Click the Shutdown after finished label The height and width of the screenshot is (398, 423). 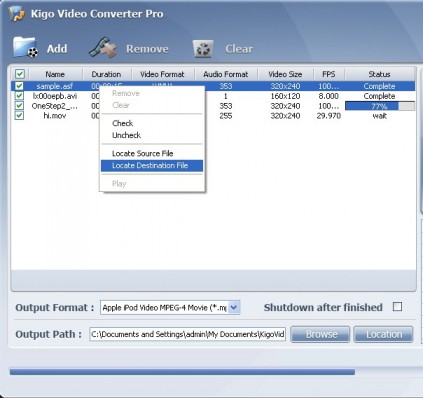click(323, 307)
